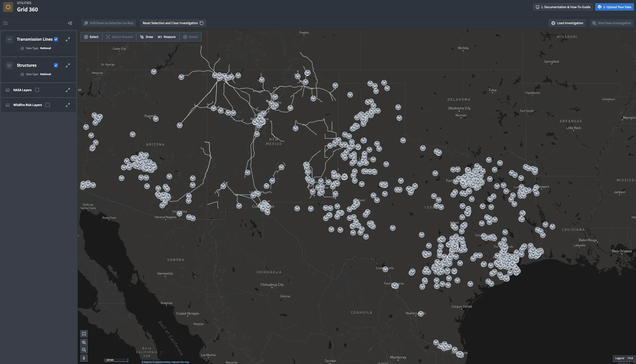The height and width of the screenshot is (364, 636).
Task: Click the Grid 360 app logo icon
Action: [x=8, y=7]
